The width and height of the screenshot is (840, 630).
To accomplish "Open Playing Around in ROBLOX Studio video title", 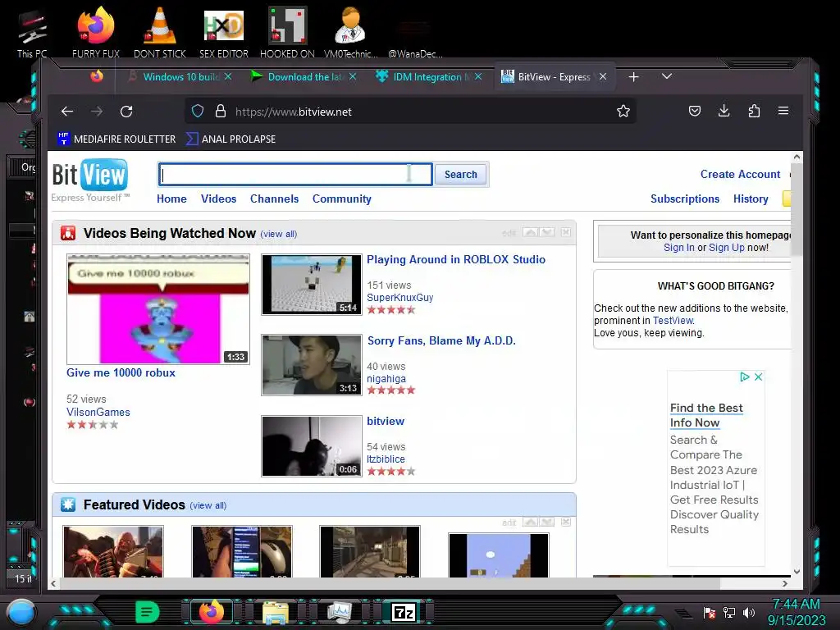I will [456, 259].
